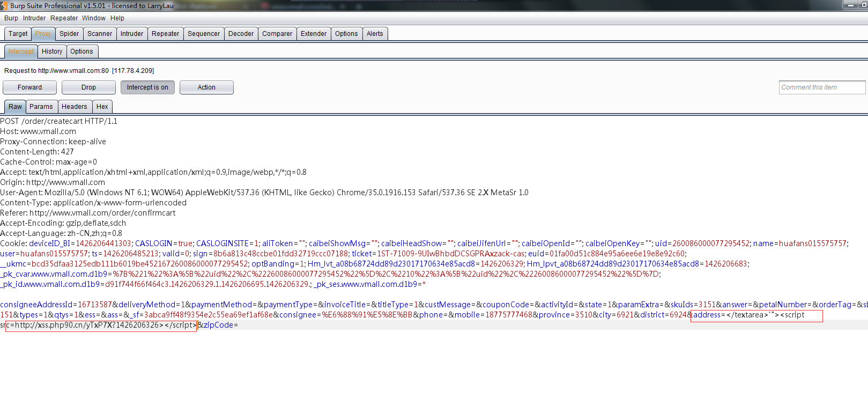Image resolution: width=868 pixels, height=414 pixels.
Task: Open the main Options tab
Action: point(346,34)
